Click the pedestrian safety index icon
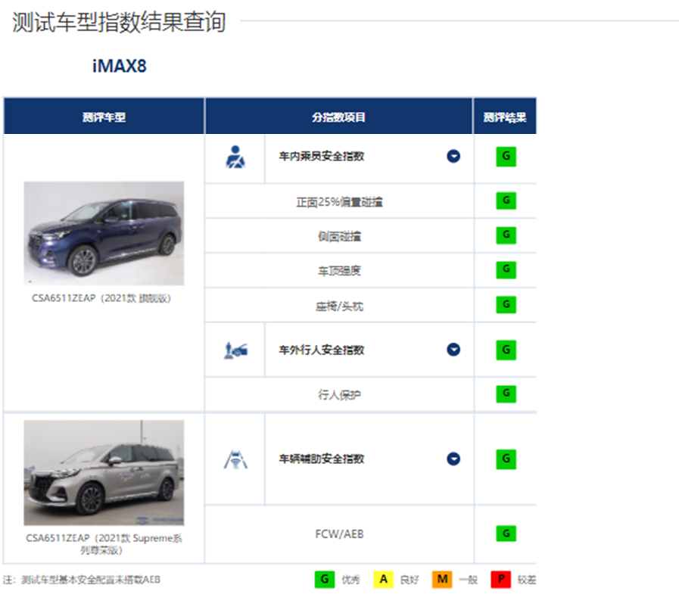 (x=235, y=350)
